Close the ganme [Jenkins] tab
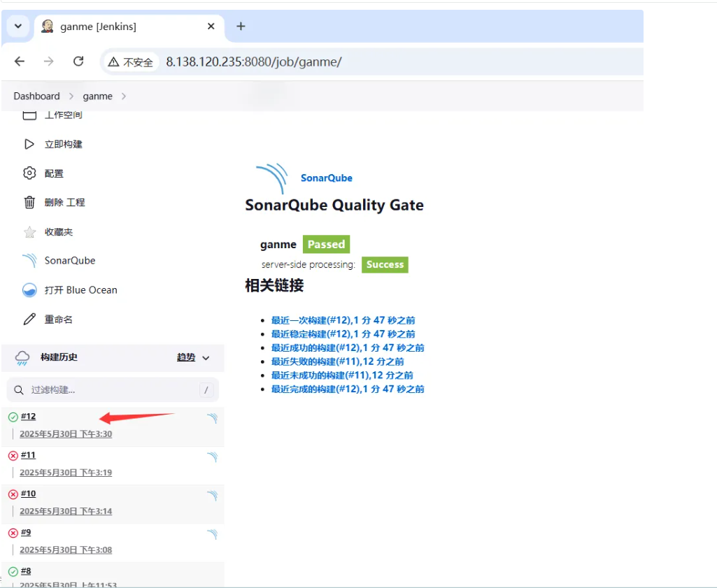Viewport: 717px width, 588px height. (211, 26)
